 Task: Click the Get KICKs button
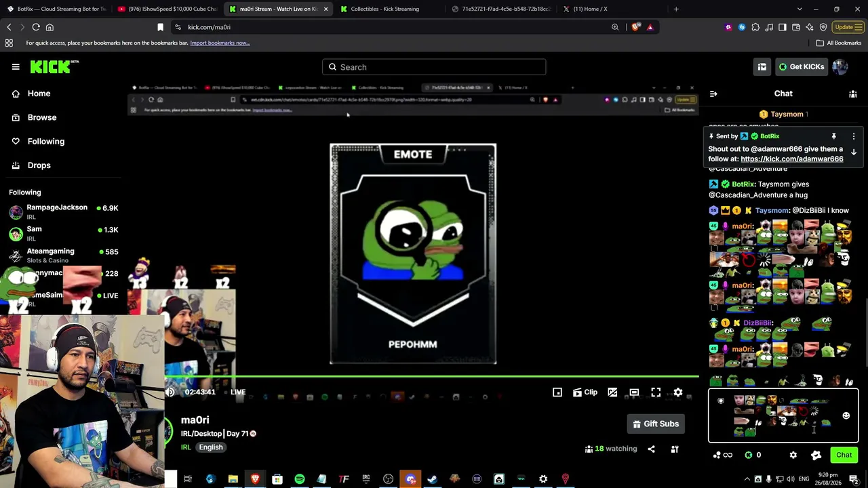(x=801, y=66)
